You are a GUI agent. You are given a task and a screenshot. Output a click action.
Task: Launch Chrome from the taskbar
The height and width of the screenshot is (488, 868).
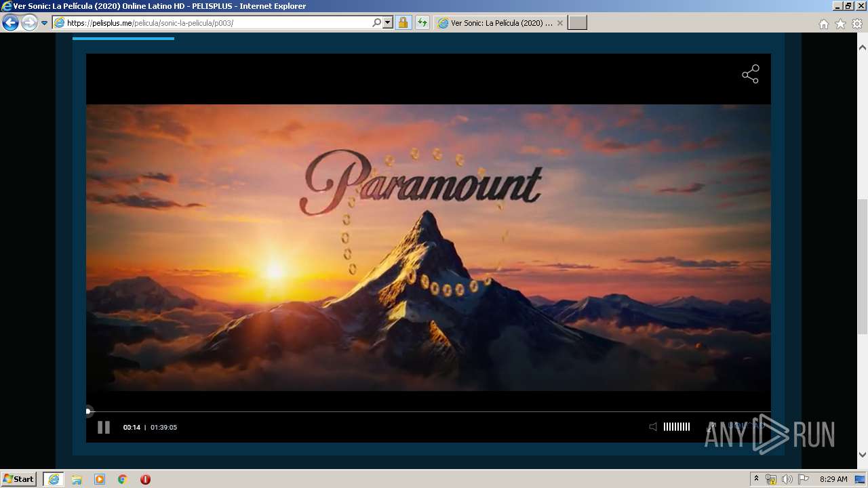(123, 479)
